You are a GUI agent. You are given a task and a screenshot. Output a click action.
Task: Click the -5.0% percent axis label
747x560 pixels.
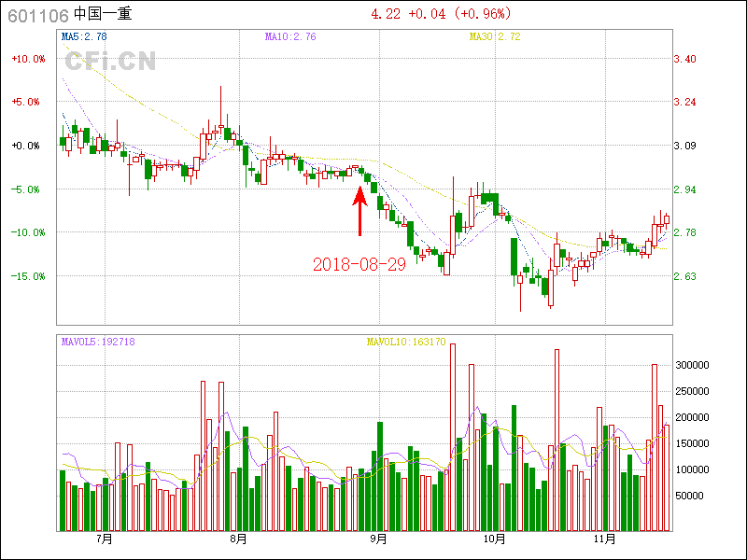pos(26,189)
